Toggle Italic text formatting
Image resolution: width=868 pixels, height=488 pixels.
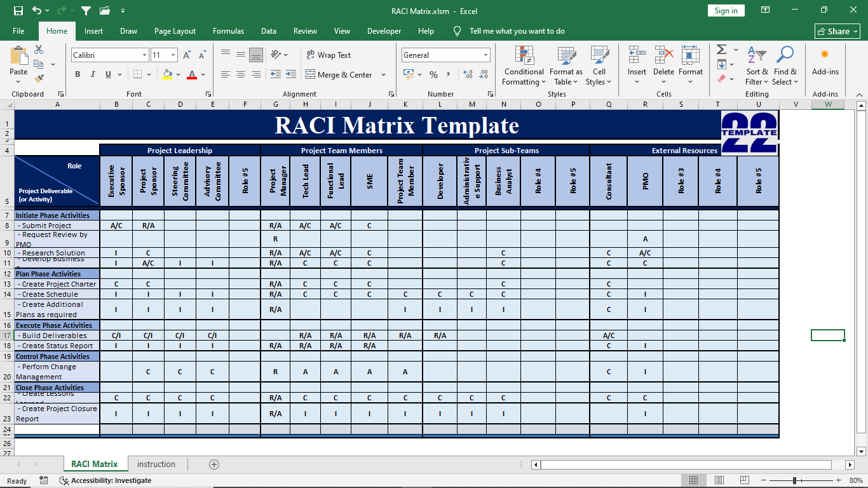coord(93,74)
